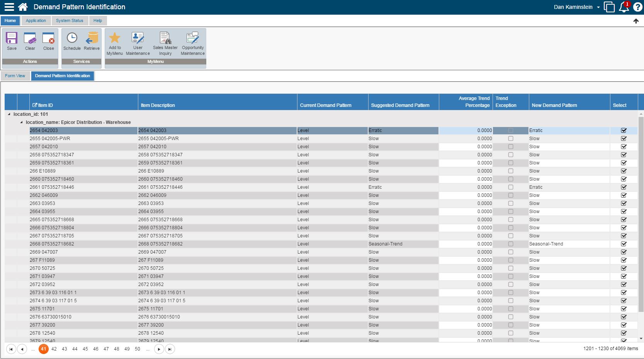The width and height of the screenshot is (644, 359).
Task: Toggle Trend Exception for 2655 042005-PWR
Action: 511,139
